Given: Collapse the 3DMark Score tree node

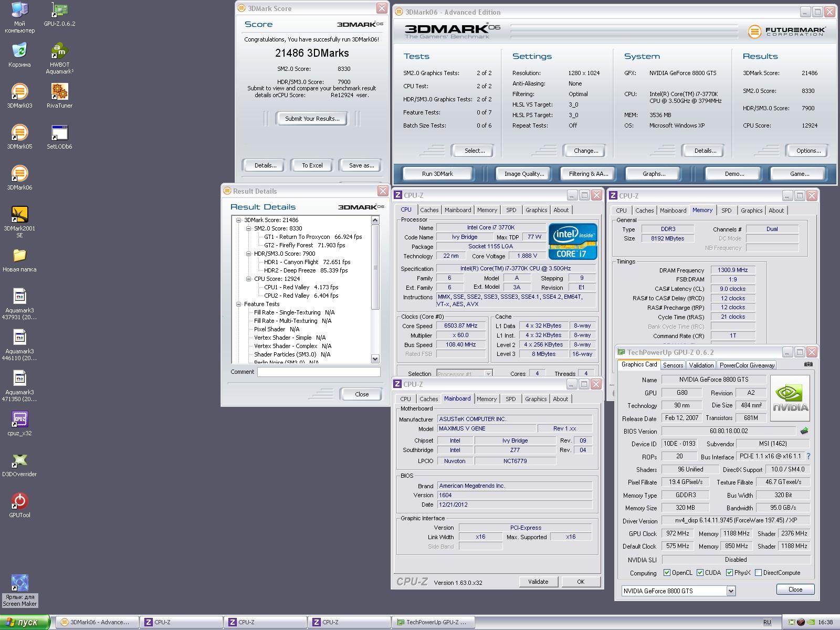Looking at the screenshot, I should (x=238, y=220).
